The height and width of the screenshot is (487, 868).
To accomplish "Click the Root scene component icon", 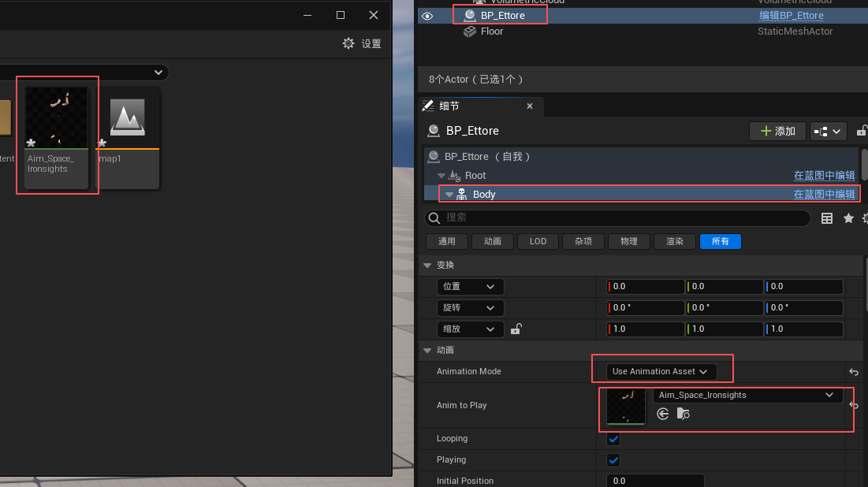I will pyautogui.click(x=454, y=176).
